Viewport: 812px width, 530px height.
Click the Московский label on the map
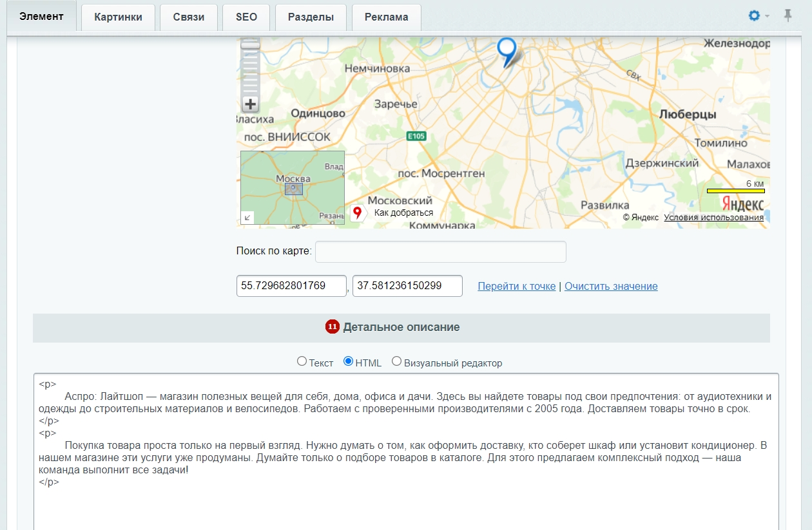coord(400,200)
